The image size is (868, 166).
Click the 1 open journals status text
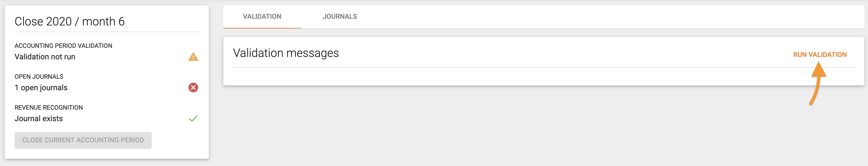(41, 88)
